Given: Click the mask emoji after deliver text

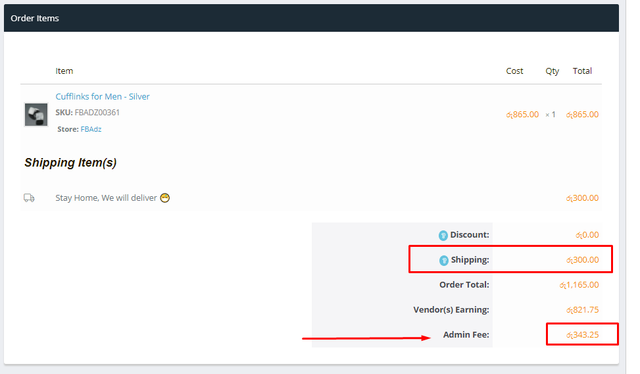Looking at the screenshot, I should point(165,198).
